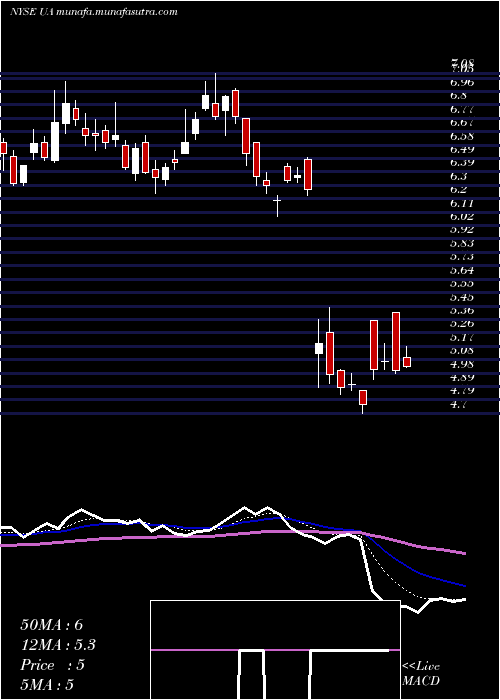
Task: Click the <<Live MACD label
Action: pyautogui.click(x=421, y=674)
